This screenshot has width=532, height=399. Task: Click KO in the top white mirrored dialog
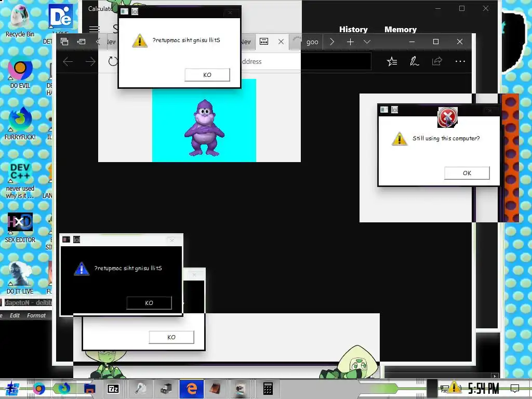[x=207, y=75]
